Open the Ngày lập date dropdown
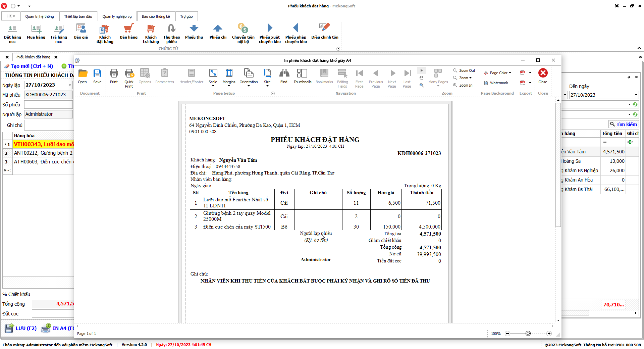 pyautogui.click(x=70, y=85)
